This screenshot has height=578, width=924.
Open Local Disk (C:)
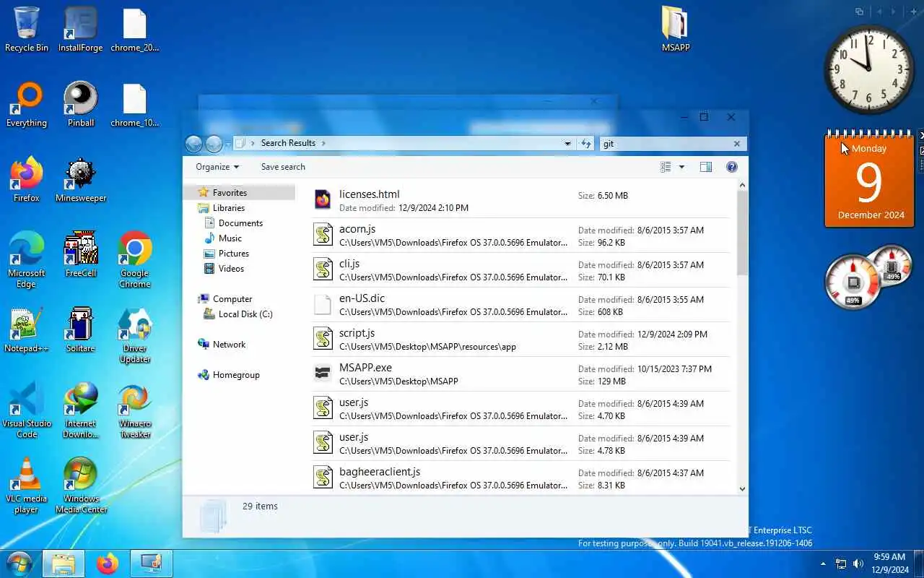point(245,314)
